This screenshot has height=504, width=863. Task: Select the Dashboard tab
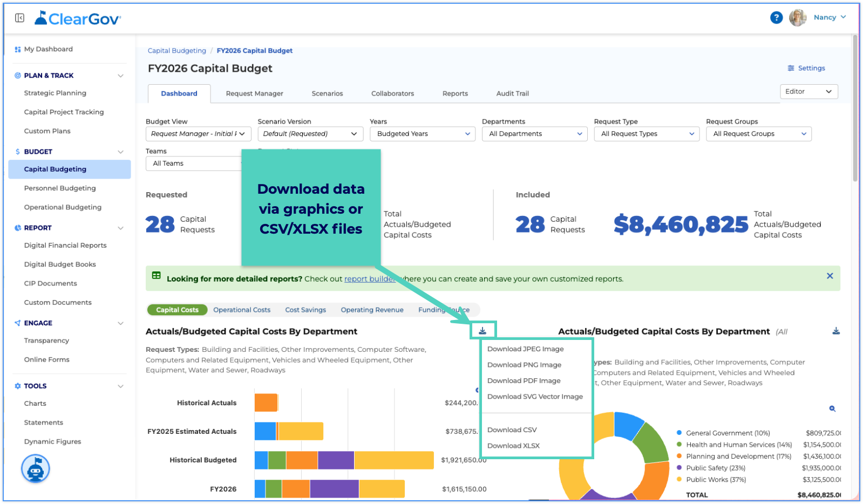click(x=179, y=93)
